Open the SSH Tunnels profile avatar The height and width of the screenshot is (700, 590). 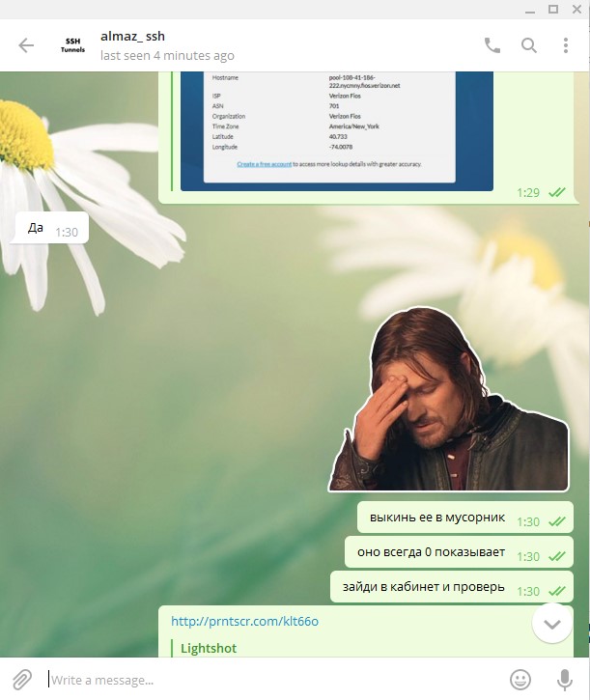[x=72, y=45]
